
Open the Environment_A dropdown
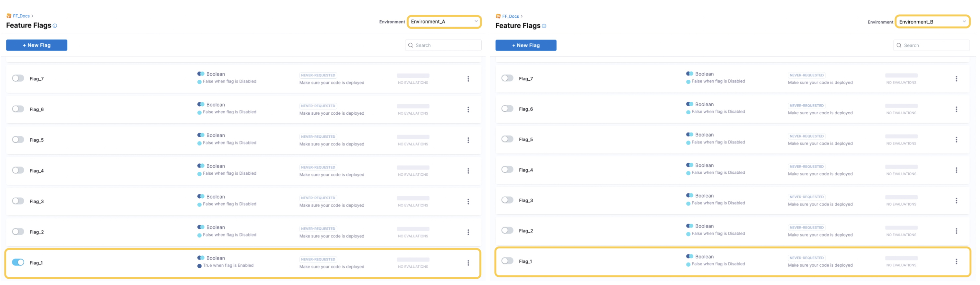[x=444, y=22]
